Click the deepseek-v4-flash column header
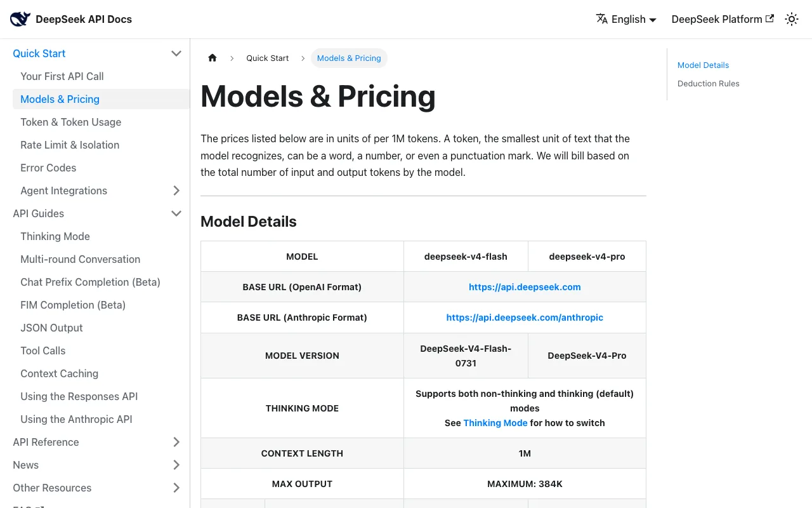This screenshot has height=508, width=812. click(x=466, y=257)
